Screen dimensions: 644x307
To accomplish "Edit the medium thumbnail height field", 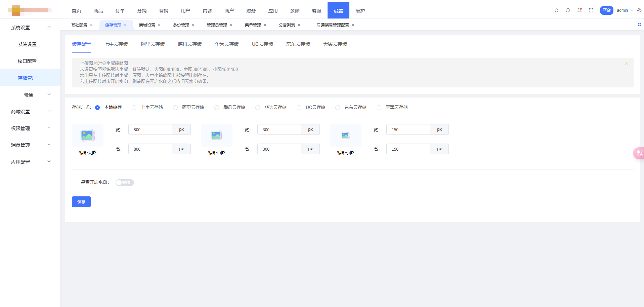I will pos(279,149).
